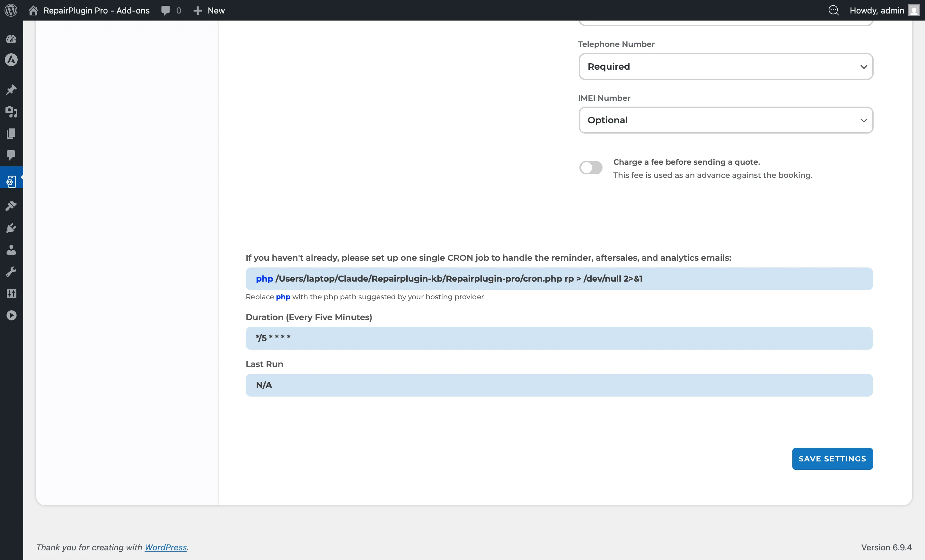Open Posts via the pushpin icon
The image size is (925, 560).
(11, 90)
